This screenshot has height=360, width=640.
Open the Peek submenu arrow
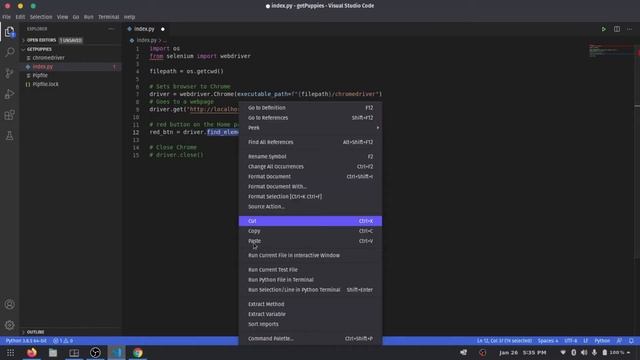coord(378,128)
